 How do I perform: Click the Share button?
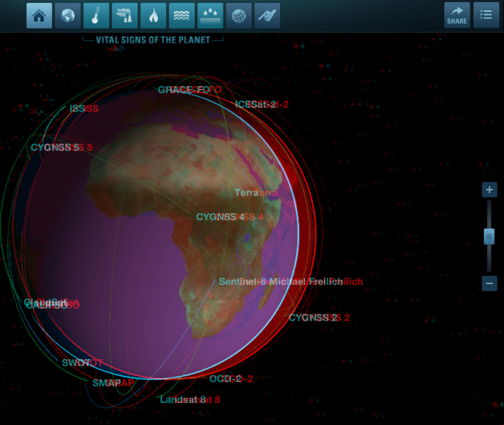tap(457, 15)
